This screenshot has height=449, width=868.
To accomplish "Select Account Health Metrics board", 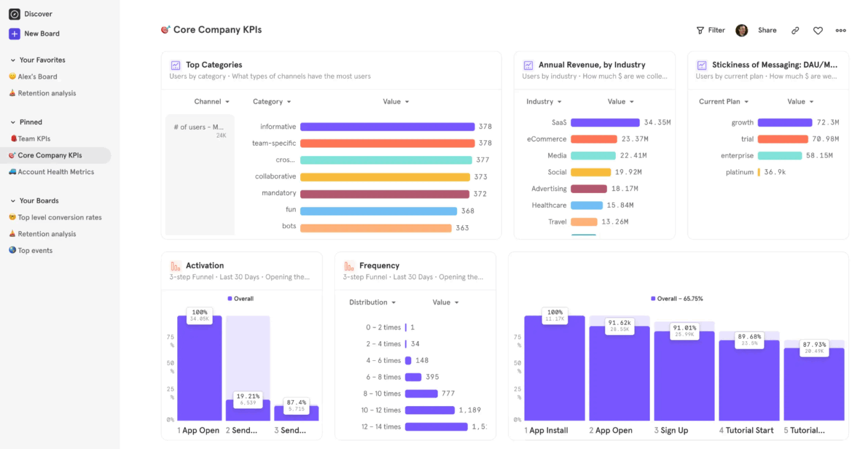I will pos(56,172).
